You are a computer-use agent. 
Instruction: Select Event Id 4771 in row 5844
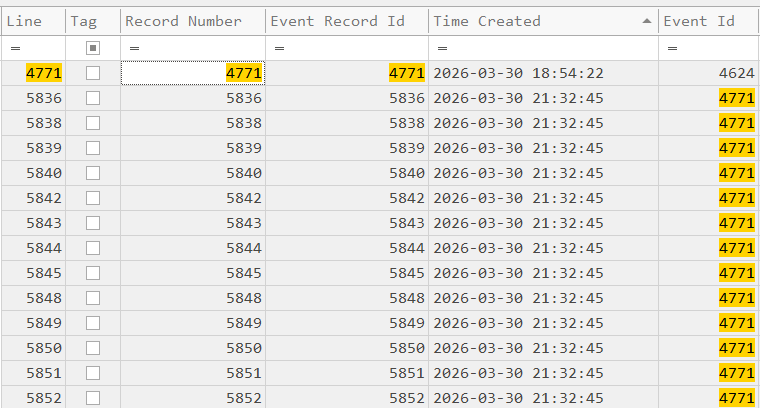[709, 248]
